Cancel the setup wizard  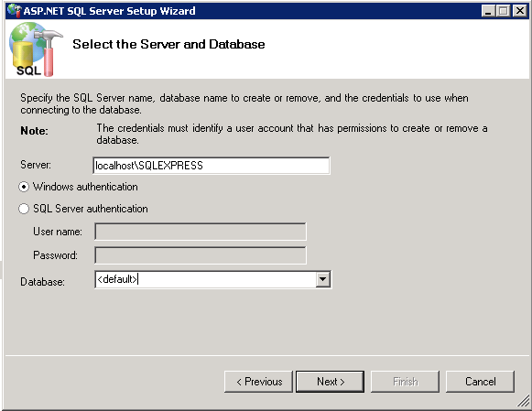[x=480, y=382]
